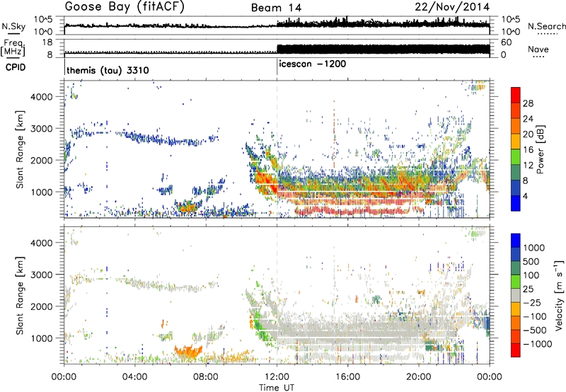Click the '16' Power colorbar label

528,150
